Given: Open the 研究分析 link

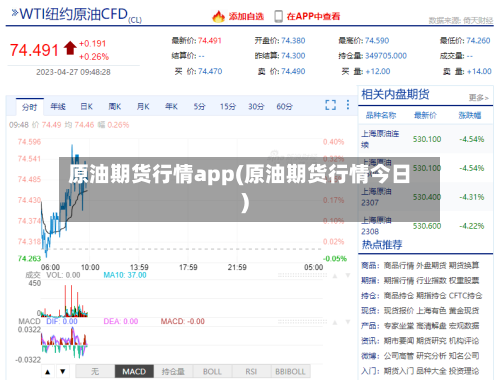Looking at the screenshot, I should [x=431, y=356].
